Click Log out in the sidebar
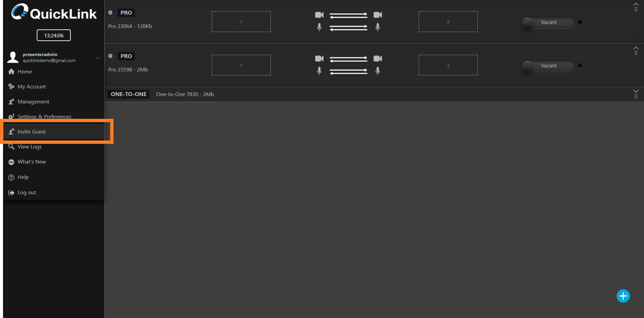 point(27,193)
